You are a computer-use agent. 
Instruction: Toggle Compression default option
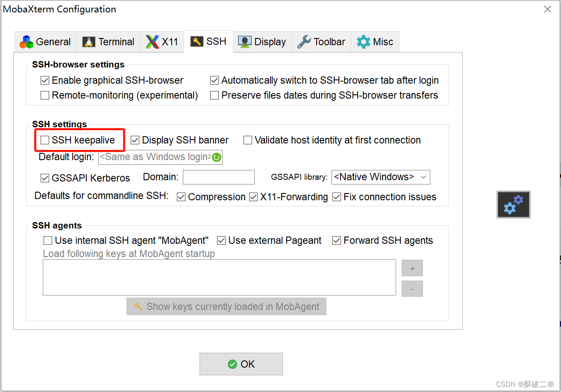tap(181, 197)
